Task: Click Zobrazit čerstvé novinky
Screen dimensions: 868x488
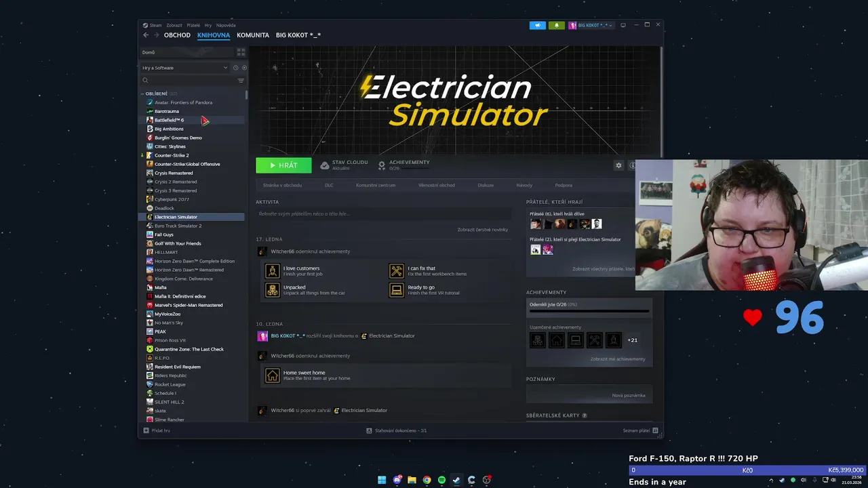Action: pyautogui.click(x=483, y=230)
